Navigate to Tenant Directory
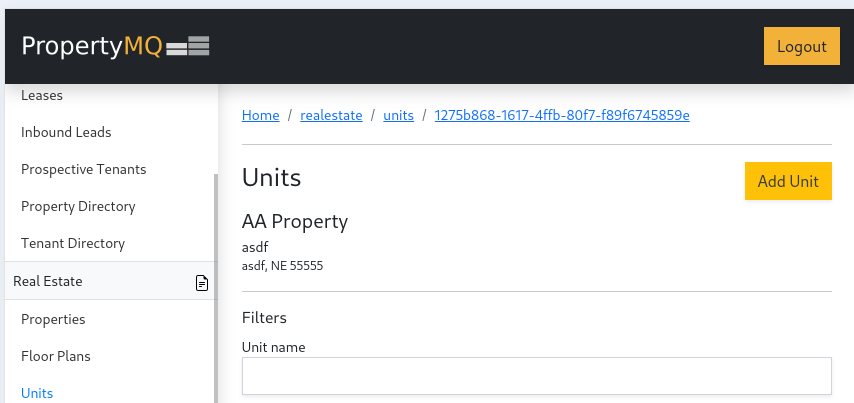Viewport: 854px width, 403px height. pyautogui.click(x=73, y=243)
